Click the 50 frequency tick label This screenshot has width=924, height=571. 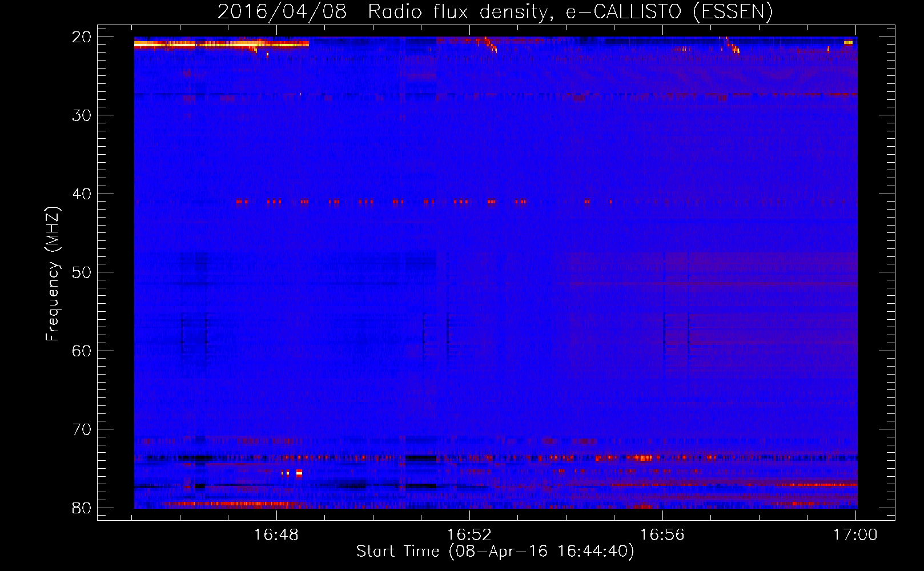coord(82,272)
